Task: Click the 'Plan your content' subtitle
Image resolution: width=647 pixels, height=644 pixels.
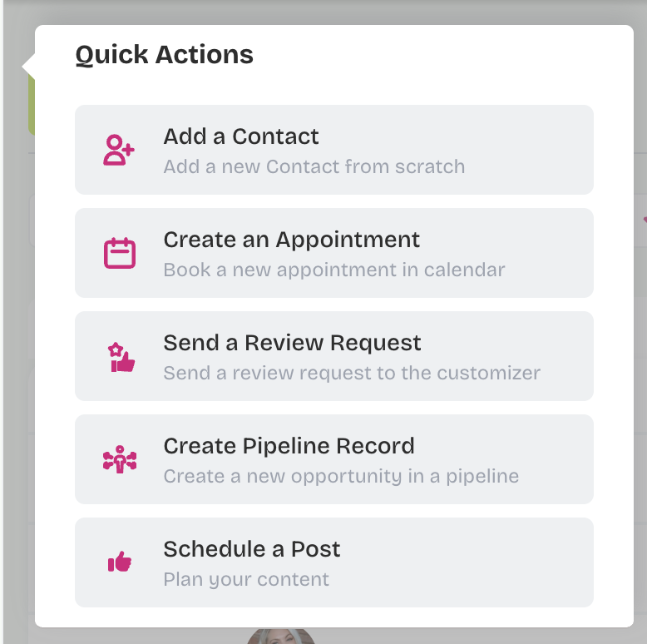Action: coord(246,579)
